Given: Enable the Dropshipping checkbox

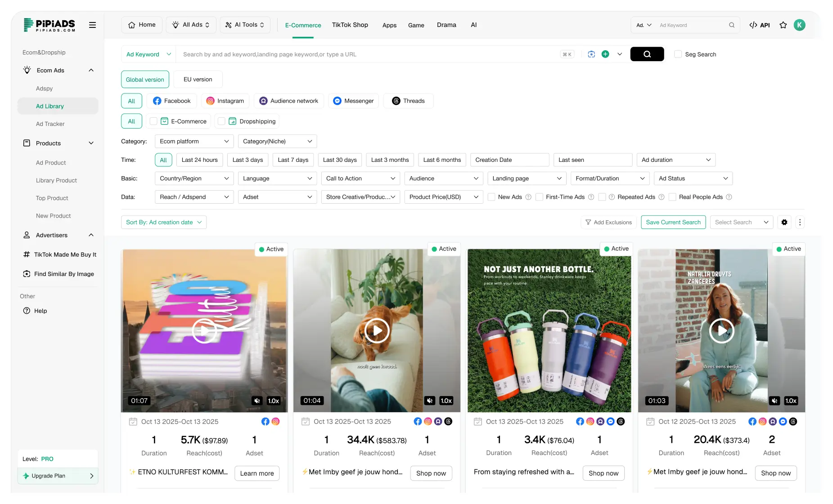Looking at the screenshot, I should [x=221, y=121].
